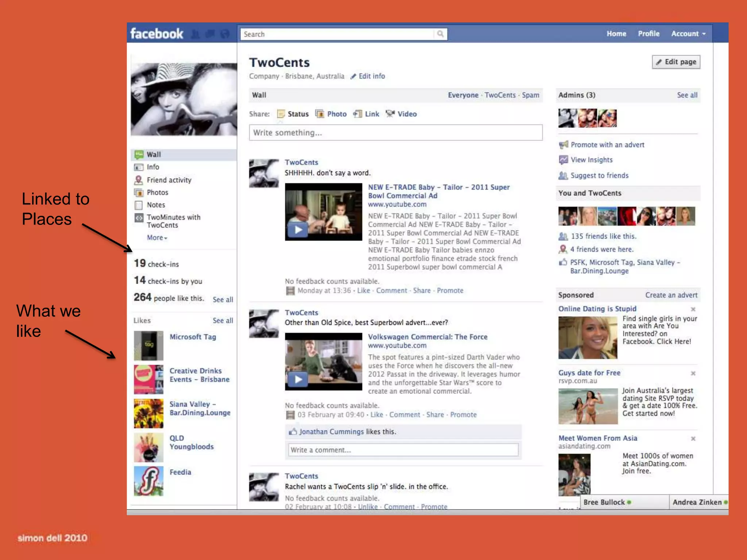
Task: Click See all in Likes section
Action: [x=223, y=320]
